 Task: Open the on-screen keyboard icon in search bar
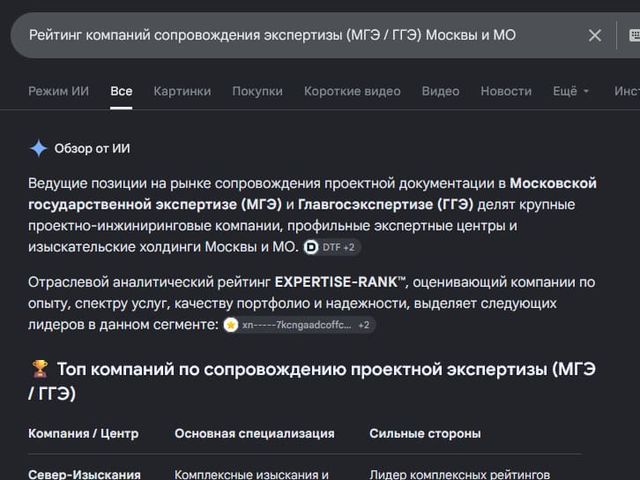pos(634,36)
